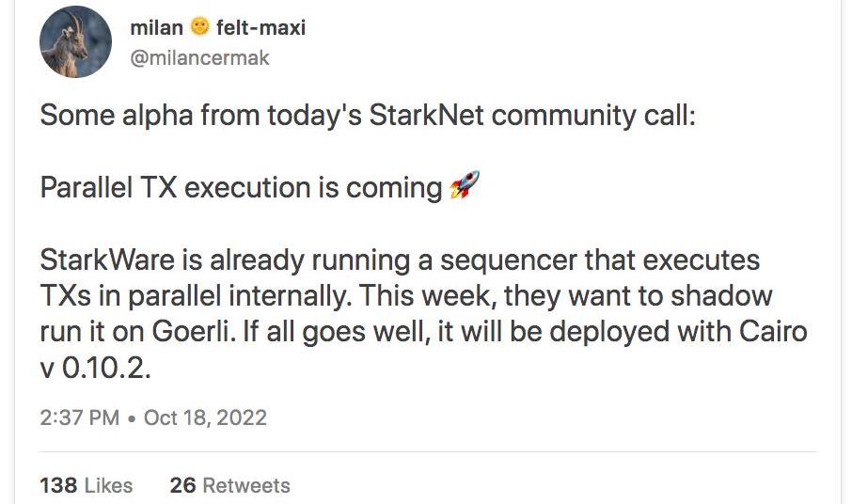View the 26 Retweets count
This screenshot has height=504, width=852.
[229, 485]
